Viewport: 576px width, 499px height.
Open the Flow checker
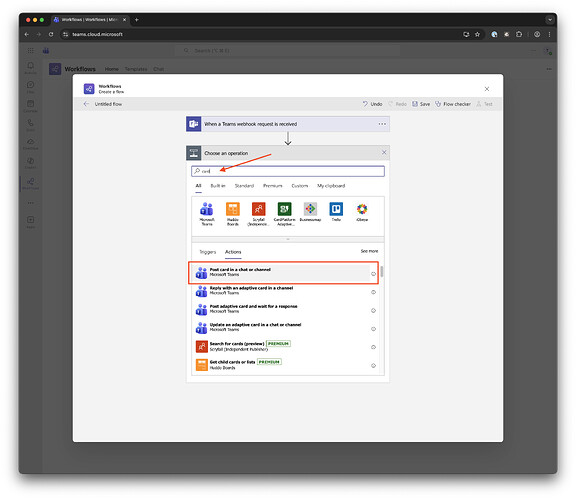click(453, 104)
